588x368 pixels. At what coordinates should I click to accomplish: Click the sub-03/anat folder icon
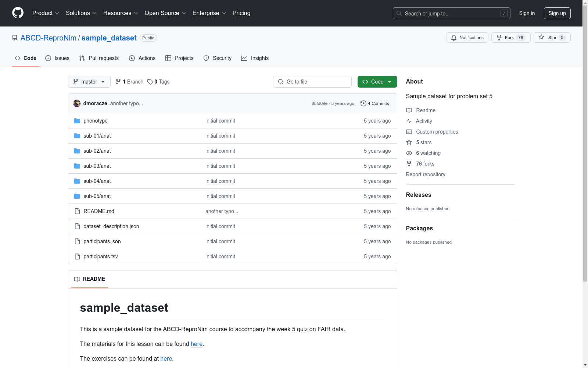(77, 166)
